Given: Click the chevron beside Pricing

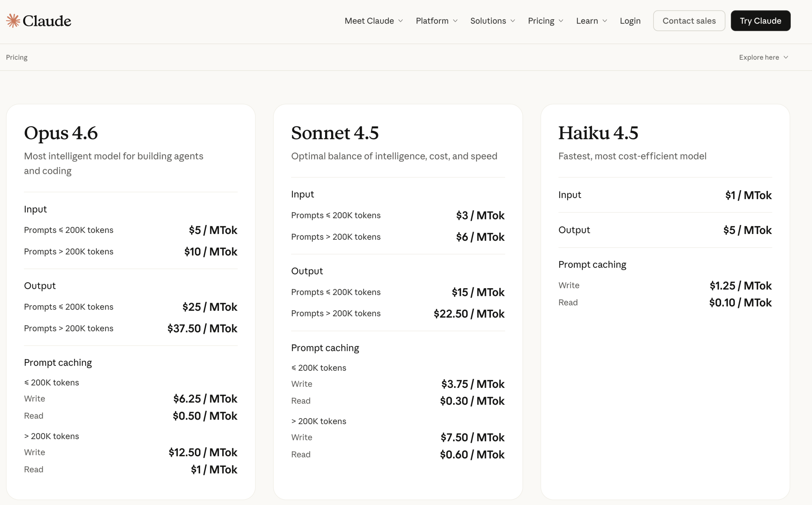Looking at the screenshot, I should [x=561, y=21].
